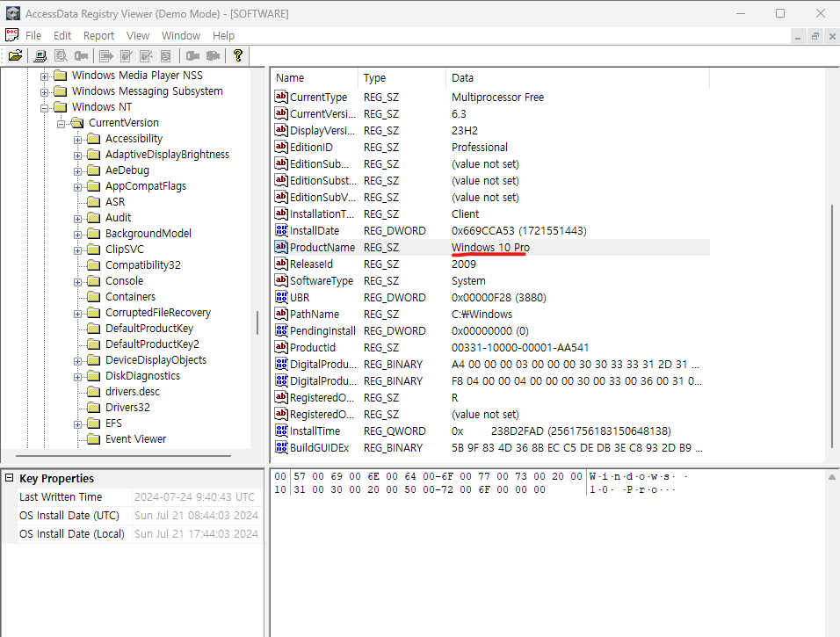Image resolution: width=840 pixels, height=637 pixels.
Task: Click the BuildGUIDEx value icon
Action: (281, 447)
